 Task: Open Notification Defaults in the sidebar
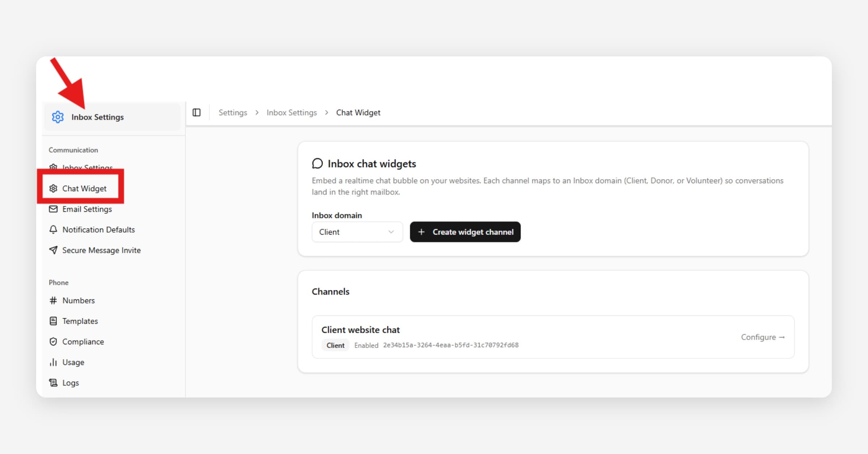98,230
